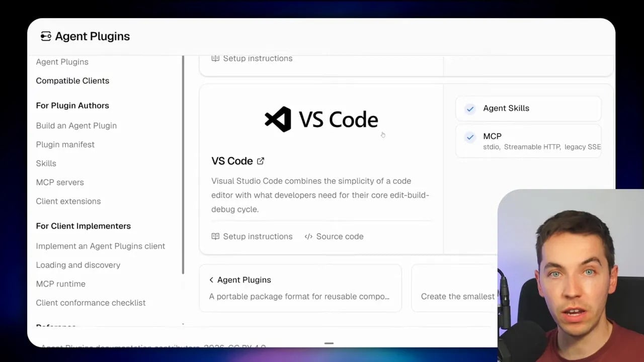Click the Agent Plugins logo icon in header
Screen dimensions: 644x362
pyautogui.click(x=46, y=36)
